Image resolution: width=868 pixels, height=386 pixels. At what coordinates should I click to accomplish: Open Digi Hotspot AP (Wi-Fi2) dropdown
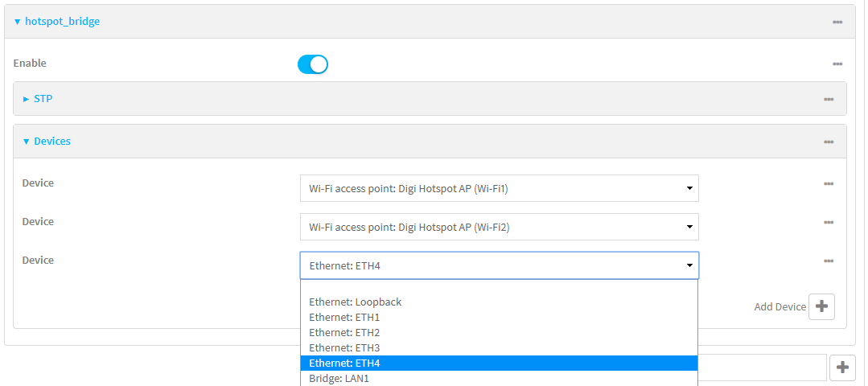pyautogui.click(x=500, y=227)
